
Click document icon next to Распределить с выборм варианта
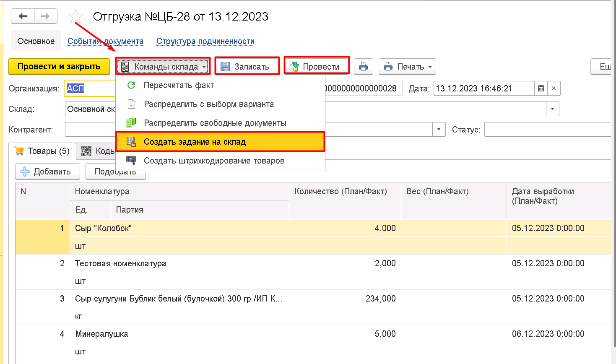[x=131, y=104]
